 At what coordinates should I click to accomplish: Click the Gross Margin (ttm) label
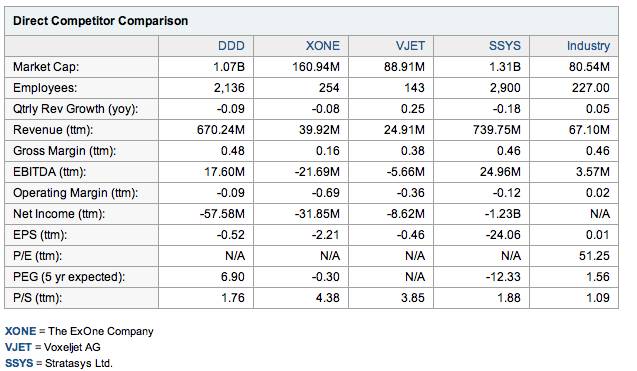(x=64, y=151)
